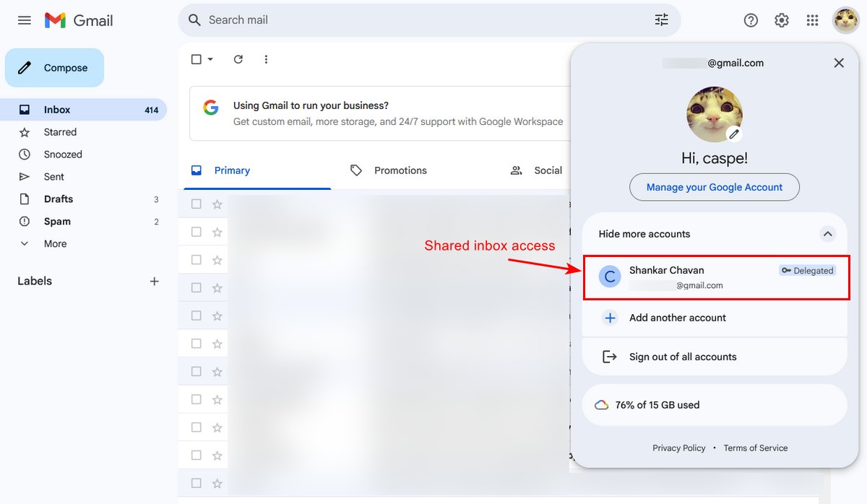
Task: Open the Snoozed folder
Action: (x=84, y=155)
